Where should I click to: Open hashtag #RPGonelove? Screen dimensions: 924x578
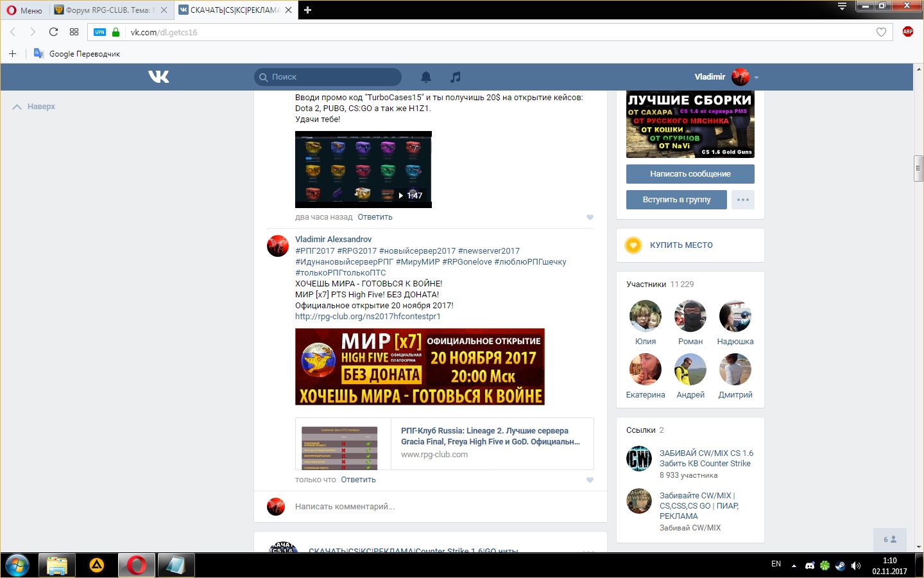pyautogui.click(x=467, y=262)
